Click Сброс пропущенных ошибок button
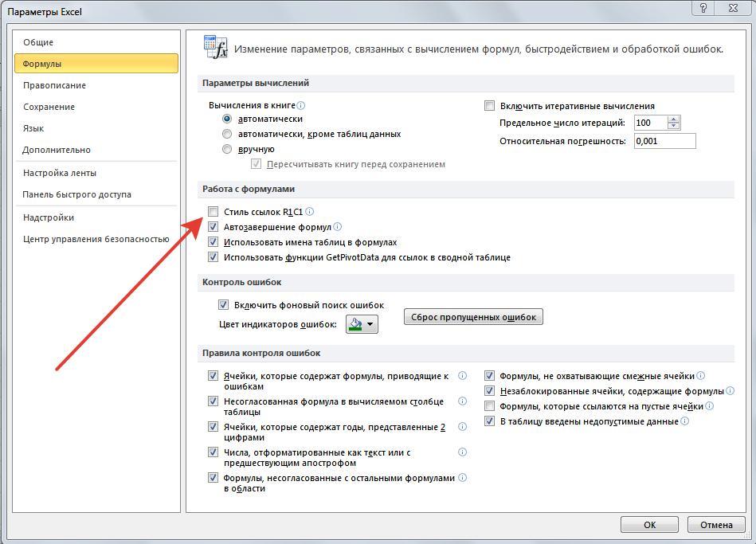Viewport: 756px width, 544px height. (x=473, y=317)
